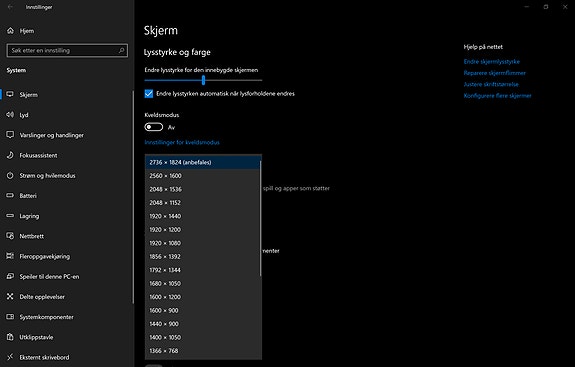Go to Hjem home icon
This screenshot has height=367, width=575.
click(10, 31)
